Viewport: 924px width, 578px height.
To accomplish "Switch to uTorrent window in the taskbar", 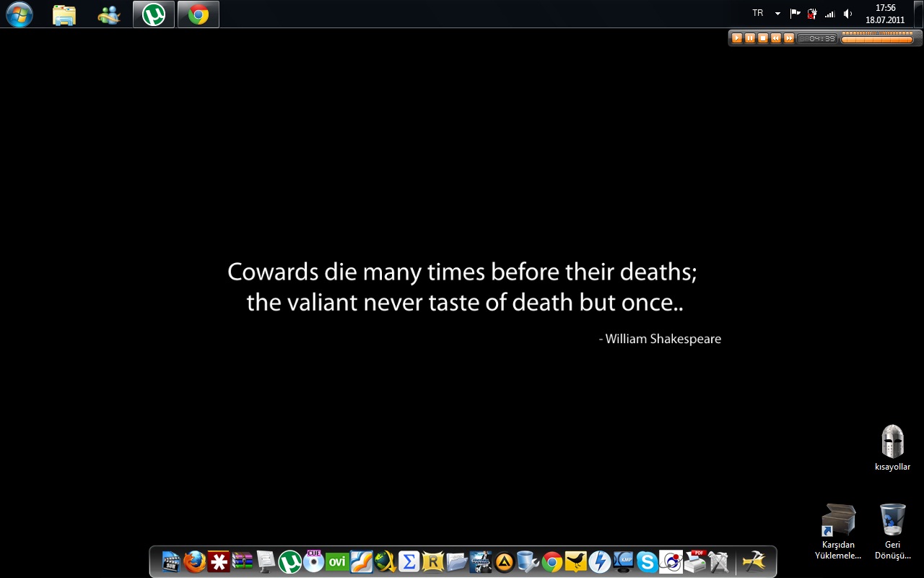I will pos(154,14).
